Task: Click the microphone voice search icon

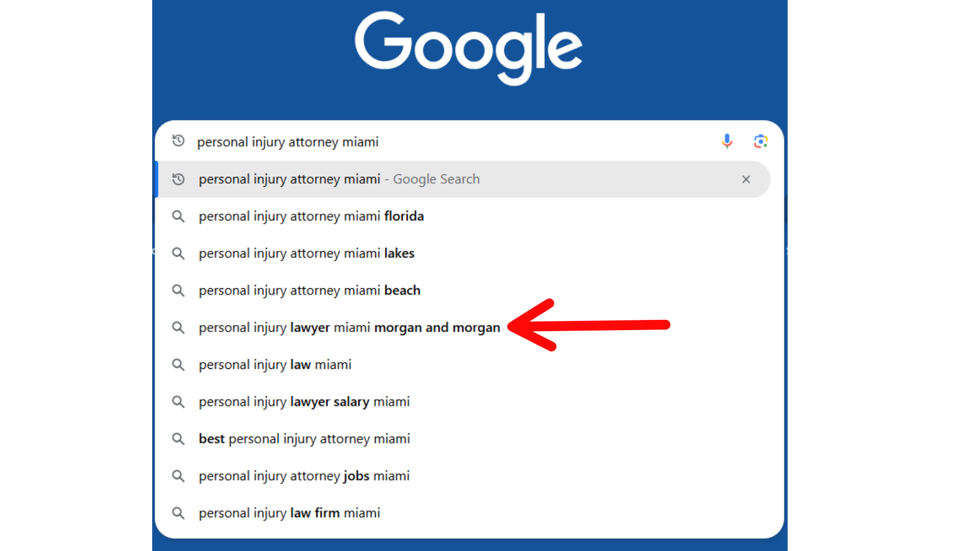Action: click(727, 141)
